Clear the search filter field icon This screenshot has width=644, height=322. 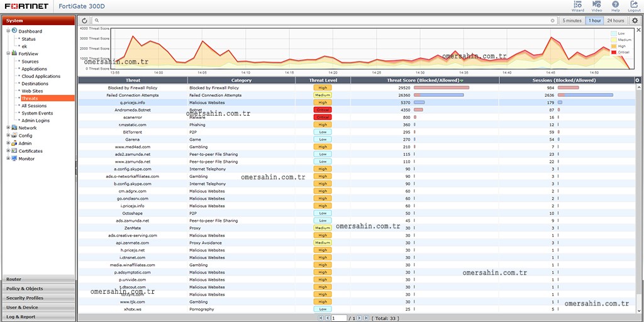click(552, 21)
